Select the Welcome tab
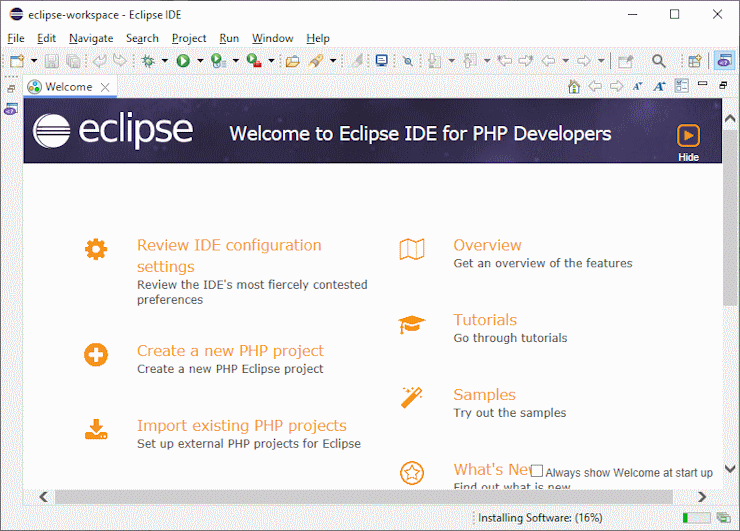 pos(68,87)
